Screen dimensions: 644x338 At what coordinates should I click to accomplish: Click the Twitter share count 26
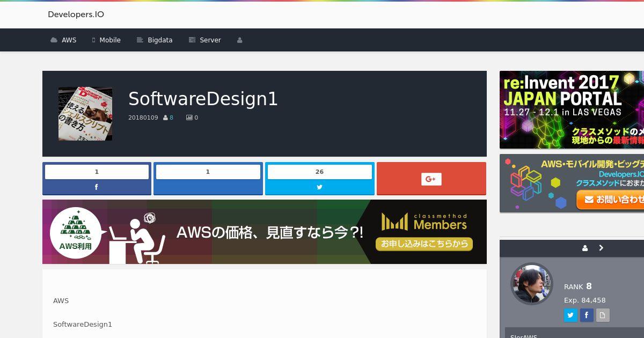click(x=319, y=172)
